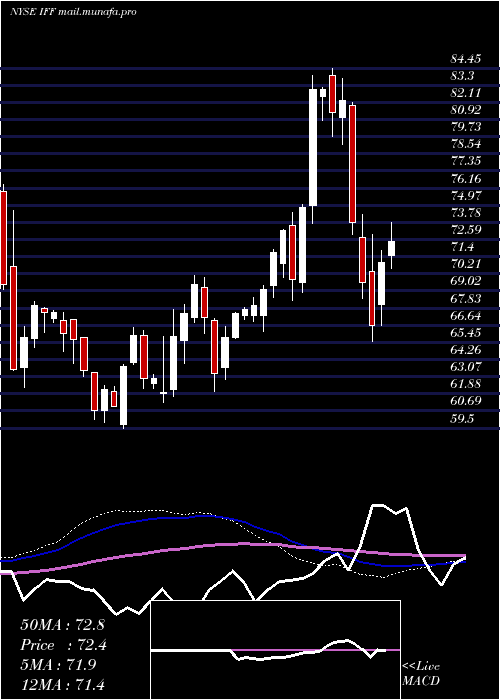The image size is (500, 700).
Task: Select the 74.97 price axis label
Action: 465,196
